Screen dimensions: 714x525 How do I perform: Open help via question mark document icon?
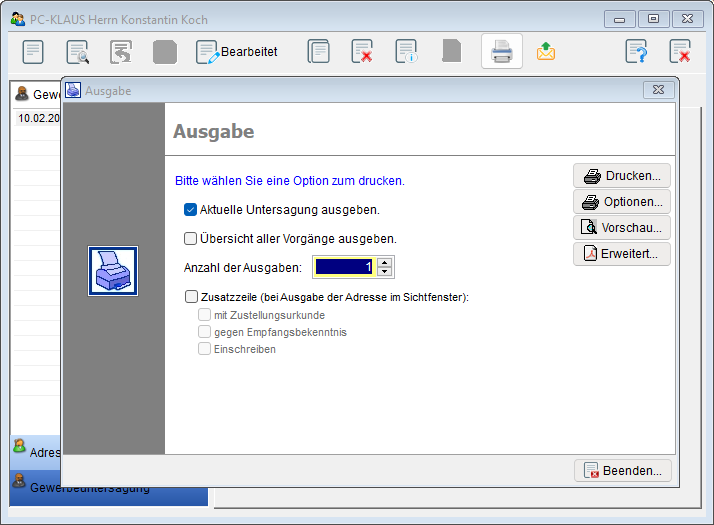pyautogui.click(x=636, y=52)
